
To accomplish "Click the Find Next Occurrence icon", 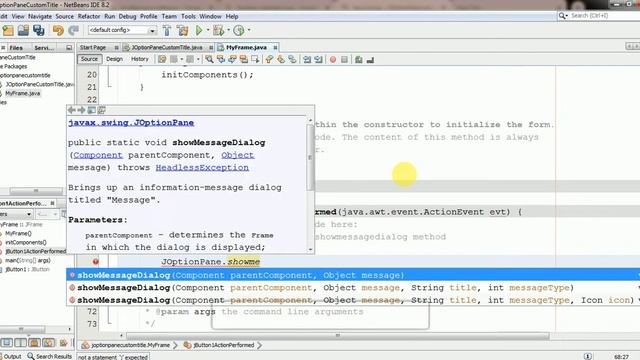I will (x=232, y=60).
